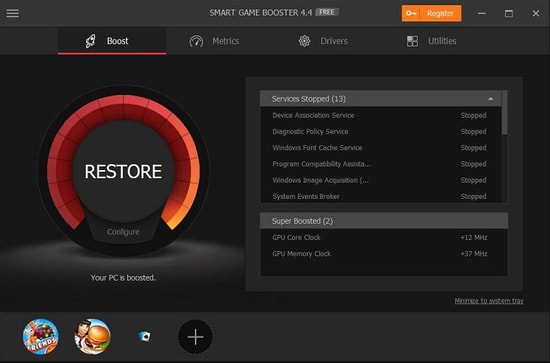
Task: Open Configure below the gauge
Action: 123,232
